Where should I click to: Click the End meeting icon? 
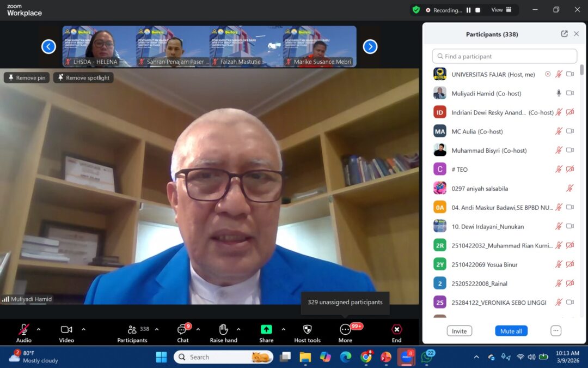(397, 330)
